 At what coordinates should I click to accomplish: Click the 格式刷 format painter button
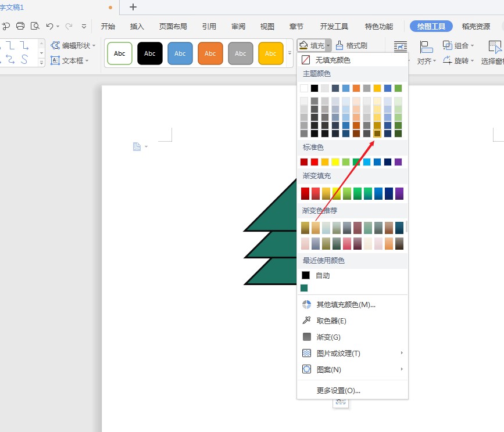point(351,45)
